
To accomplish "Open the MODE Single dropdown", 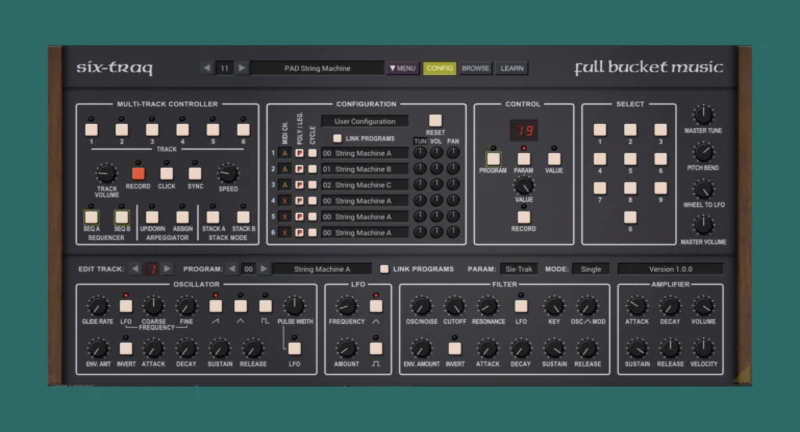I will [x=591, y=269].
